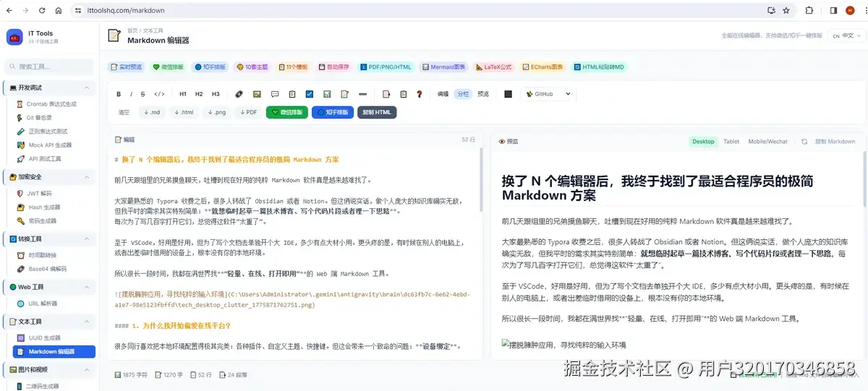The height and width of the screenshot is (391, 868).
Task: Apply italic formatting with the I icon
Action: 131,94
